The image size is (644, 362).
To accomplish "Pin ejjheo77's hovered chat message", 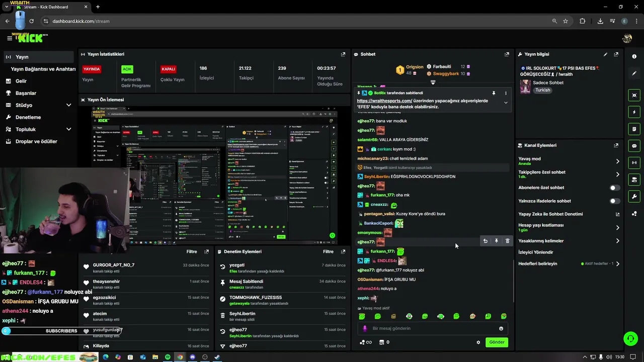I will coord(496,241).
